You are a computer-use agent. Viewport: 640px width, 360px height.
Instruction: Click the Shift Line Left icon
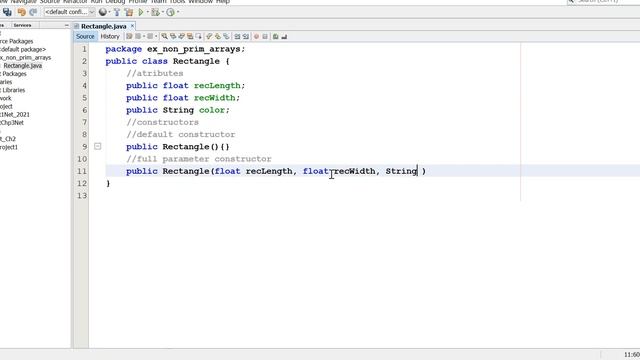[237, 36]
